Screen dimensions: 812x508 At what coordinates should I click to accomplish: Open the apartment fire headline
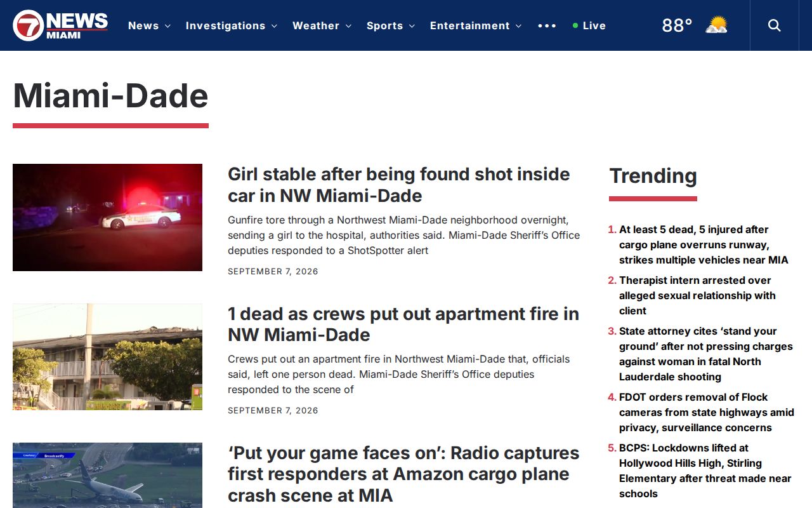click(x=403, y=324)
